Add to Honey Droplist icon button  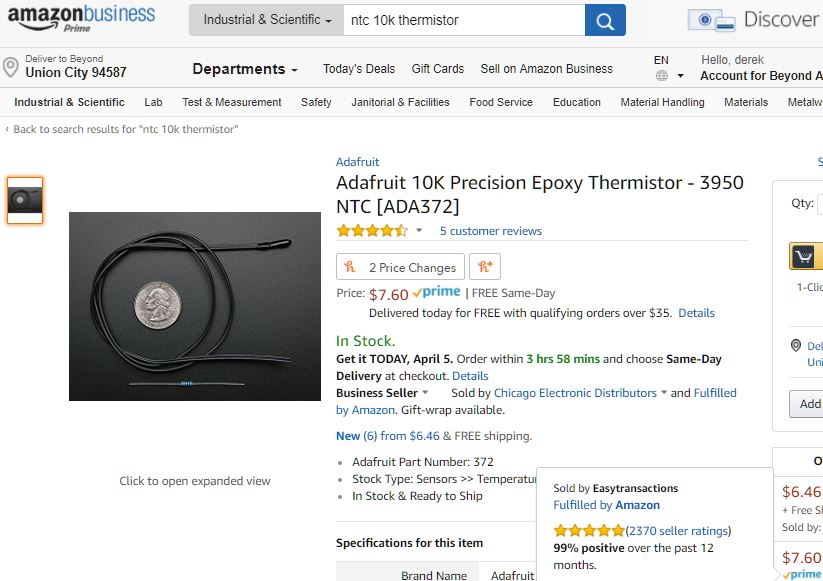[484, 267]
